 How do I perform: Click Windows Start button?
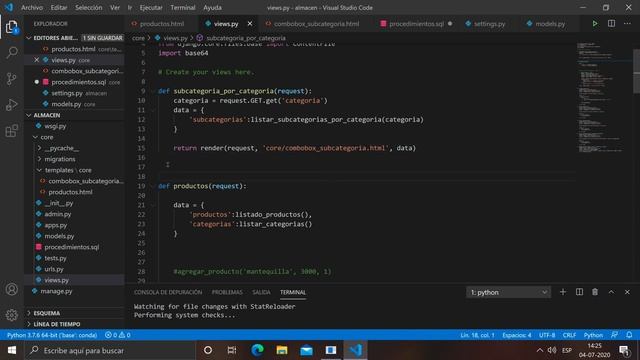pyautogui.click(x=12, y=350)
